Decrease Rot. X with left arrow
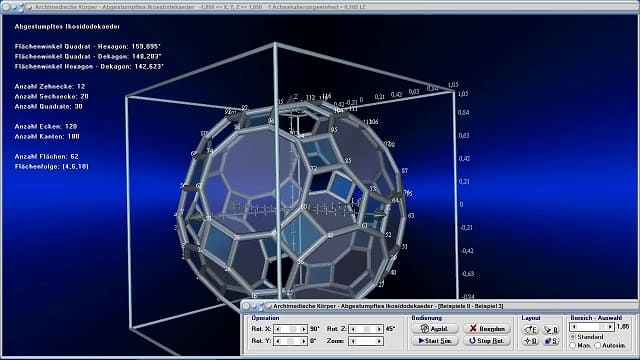Image resolution: width=640 pixels, height=360 pixels. 278,329
